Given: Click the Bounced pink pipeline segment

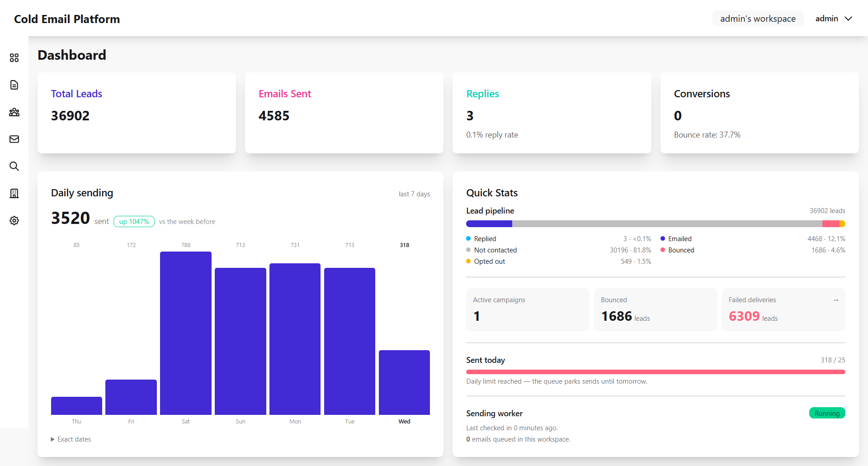Looking at the screenshot, I should pos(831,223).
